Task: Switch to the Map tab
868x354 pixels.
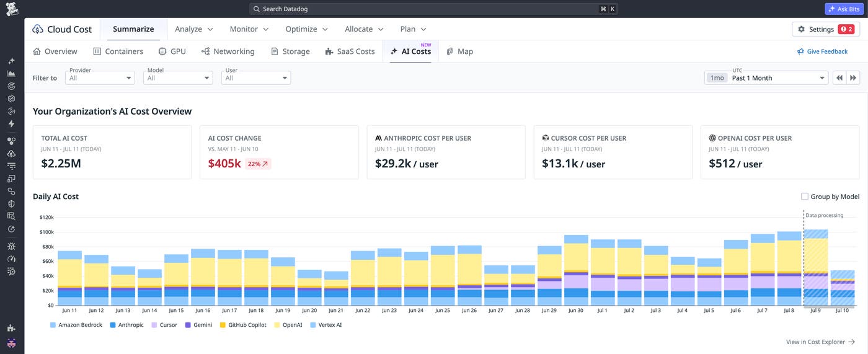Action: coord(459,51)
